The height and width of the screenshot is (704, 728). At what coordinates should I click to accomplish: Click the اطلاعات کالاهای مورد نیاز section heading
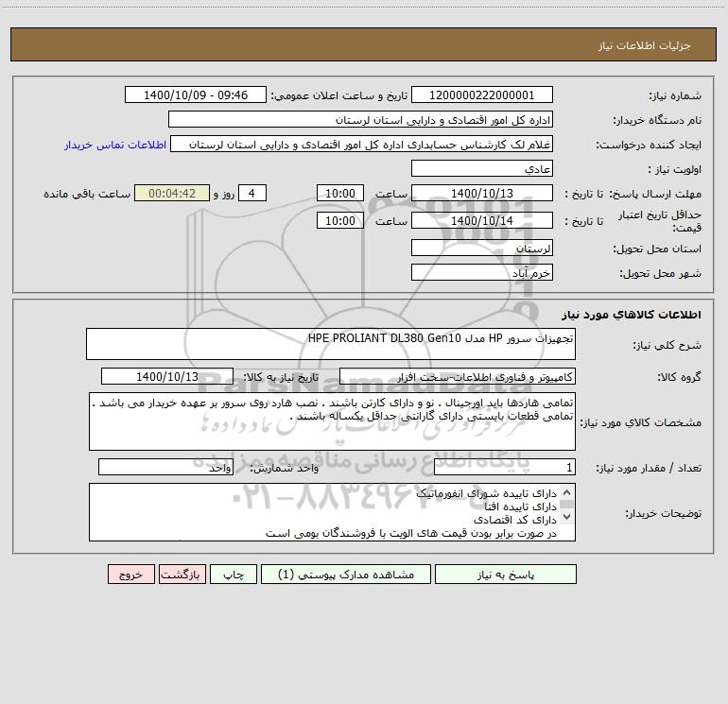pos(632,315)
